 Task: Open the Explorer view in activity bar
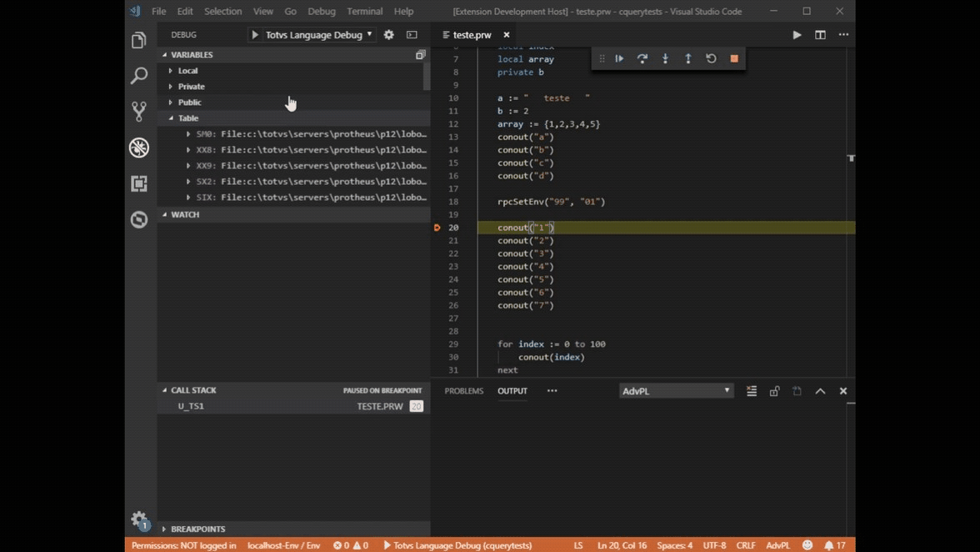tap(138, 40)
